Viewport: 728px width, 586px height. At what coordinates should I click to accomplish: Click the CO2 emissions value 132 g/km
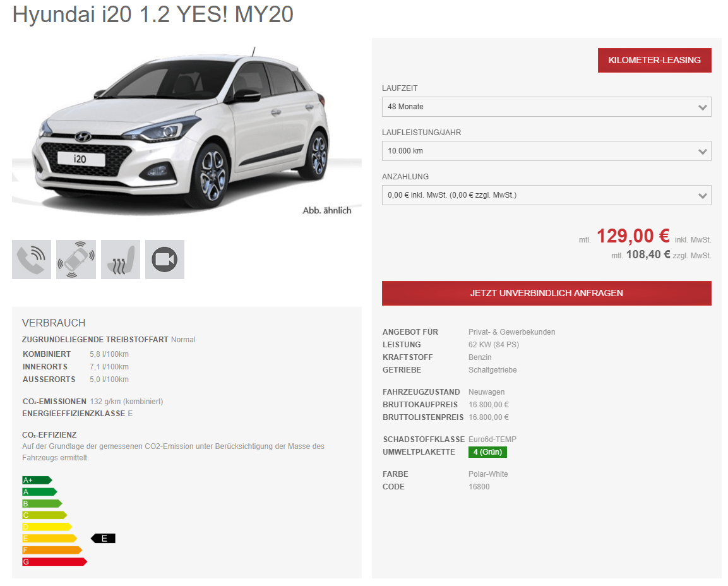[x=126, y=402]
